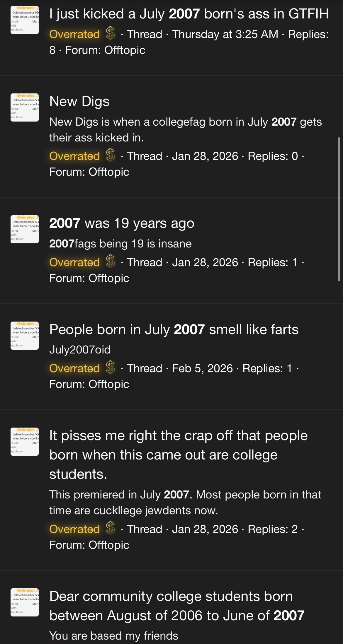Open 'It pisses me right the crap off' thread

tap(178, 455)
